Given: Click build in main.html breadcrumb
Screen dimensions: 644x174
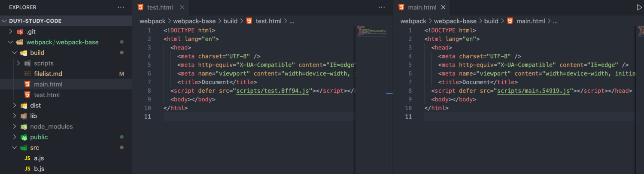Looking at the screenshot, I should point(491,21).
